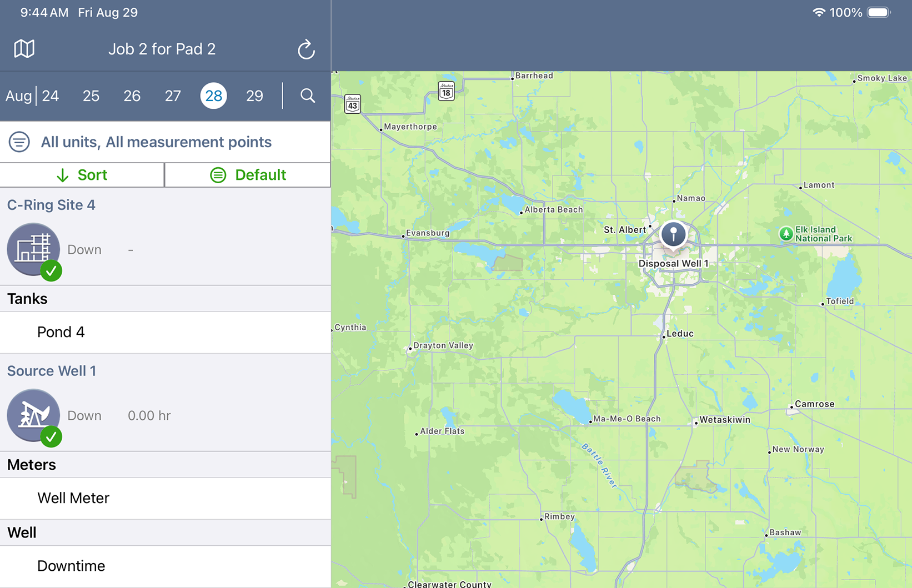Tap the map view icon in header
This screenshot has height=588, width=912.
coord(24,49)
